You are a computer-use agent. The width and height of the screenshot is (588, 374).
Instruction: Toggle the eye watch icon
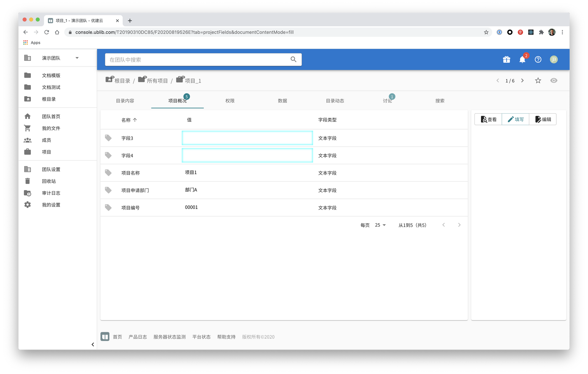coord(554,81)
